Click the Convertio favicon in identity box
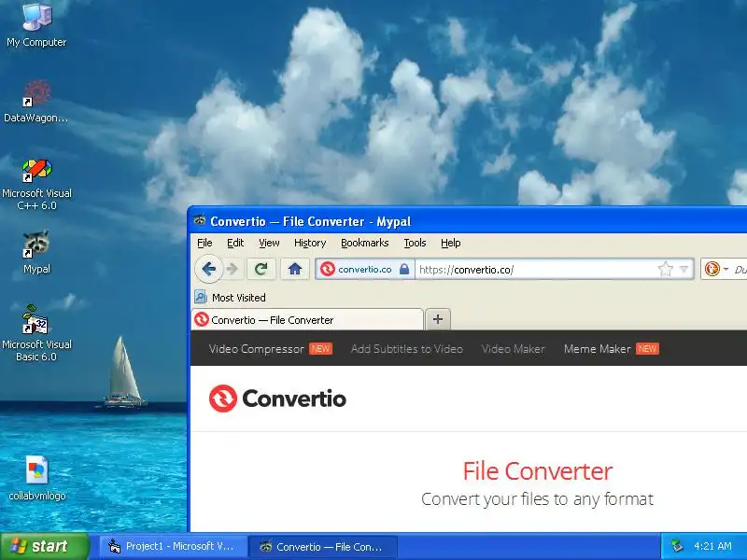747x560 pixels. (x=328, y=269)
